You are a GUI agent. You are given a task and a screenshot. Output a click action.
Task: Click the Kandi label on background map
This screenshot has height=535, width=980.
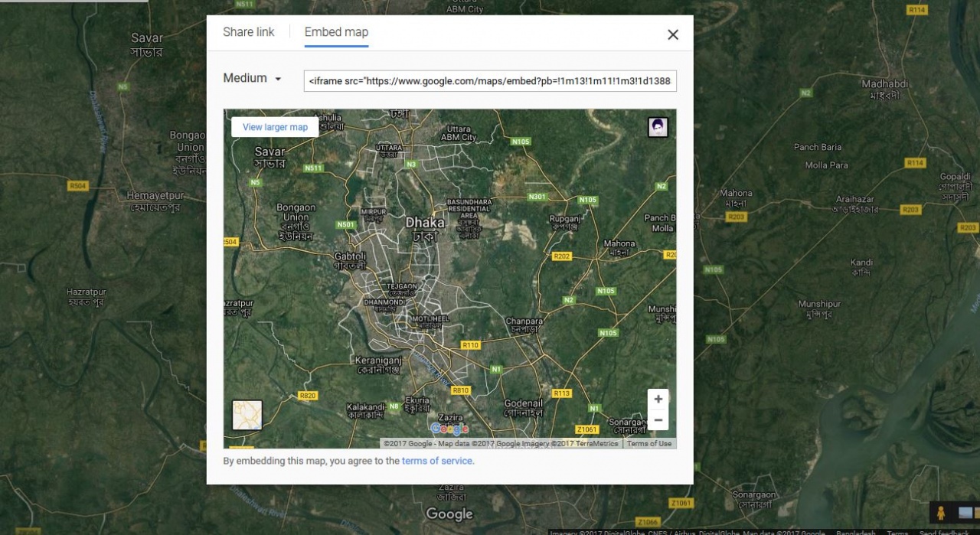[x=861, y=267]
